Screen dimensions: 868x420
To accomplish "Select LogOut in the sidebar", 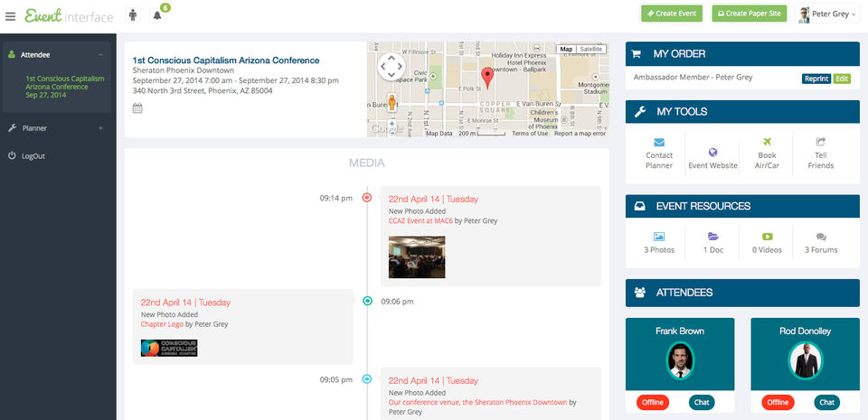I will tap(33, 156).
